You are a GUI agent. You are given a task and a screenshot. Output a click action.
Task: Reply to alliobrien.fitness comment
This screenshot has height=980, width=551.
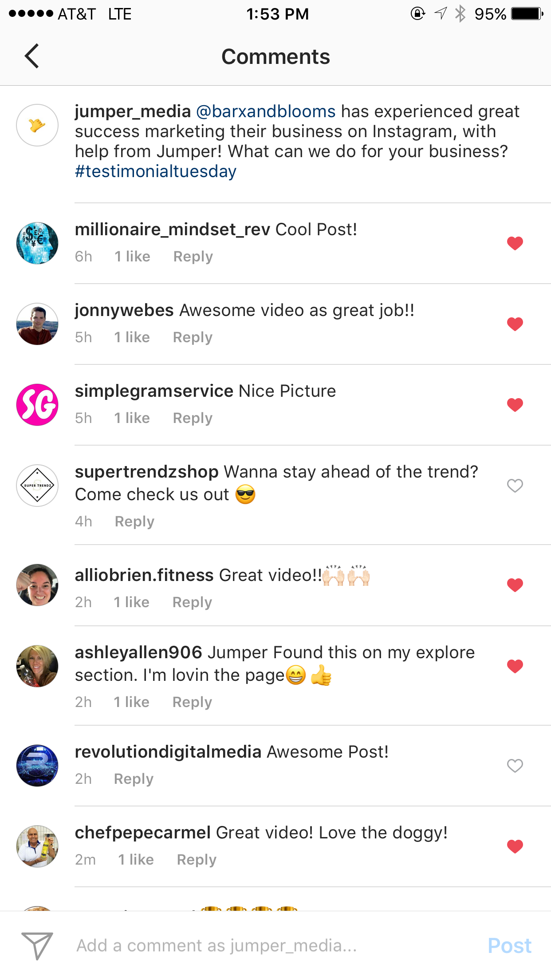point(192,602)
